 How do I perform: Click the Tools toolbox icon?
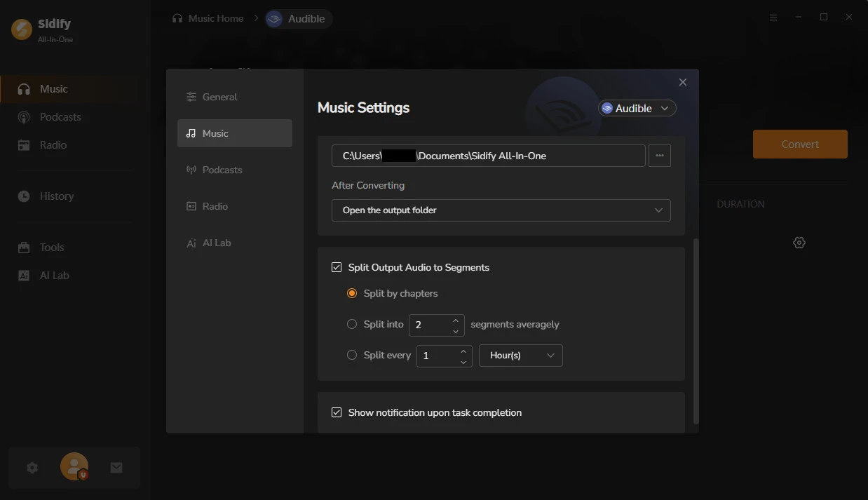point(24,248)
